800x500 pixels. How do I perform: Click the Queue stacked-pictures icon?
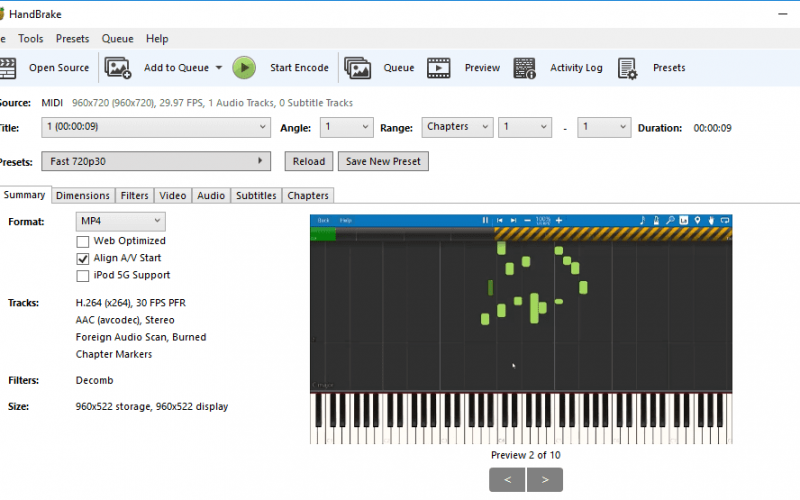coord(358,68)
